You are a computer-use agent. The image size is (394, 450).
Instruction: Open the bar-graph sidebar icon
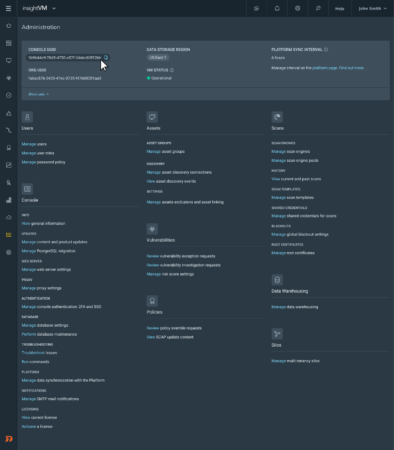(x=9, y=200)
